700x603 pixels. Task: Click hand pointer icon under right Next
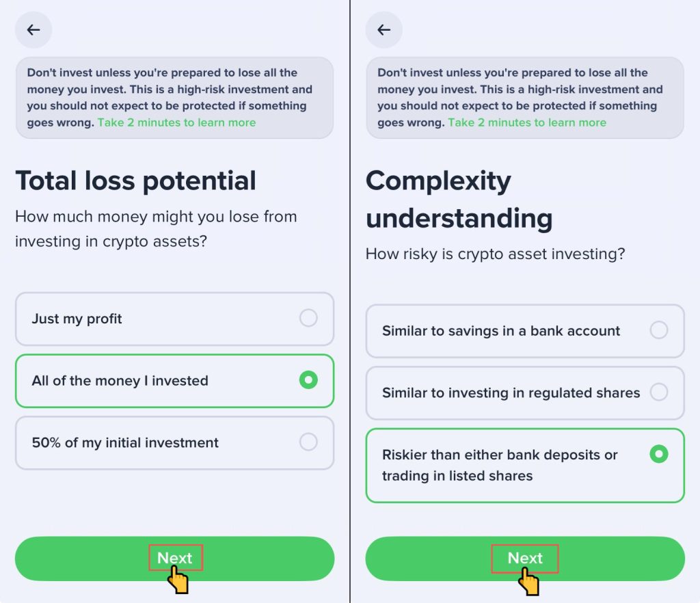pos(528,583)
